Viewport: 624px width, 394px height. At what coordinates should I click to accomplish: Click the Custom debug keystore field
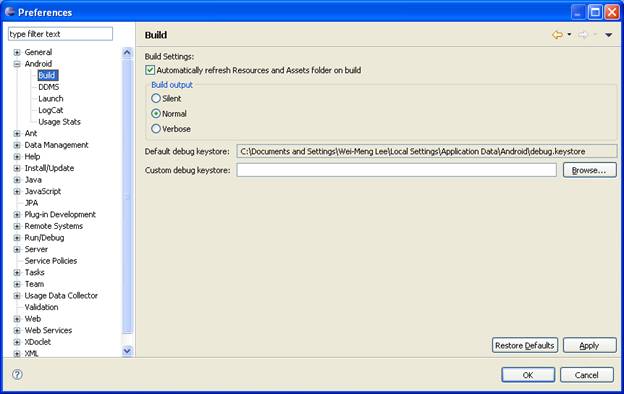[x=396, y=170]
